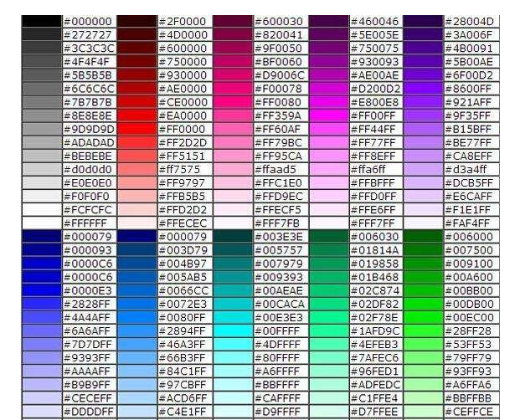Select the #AE0000 hex code text

[183, 89]
